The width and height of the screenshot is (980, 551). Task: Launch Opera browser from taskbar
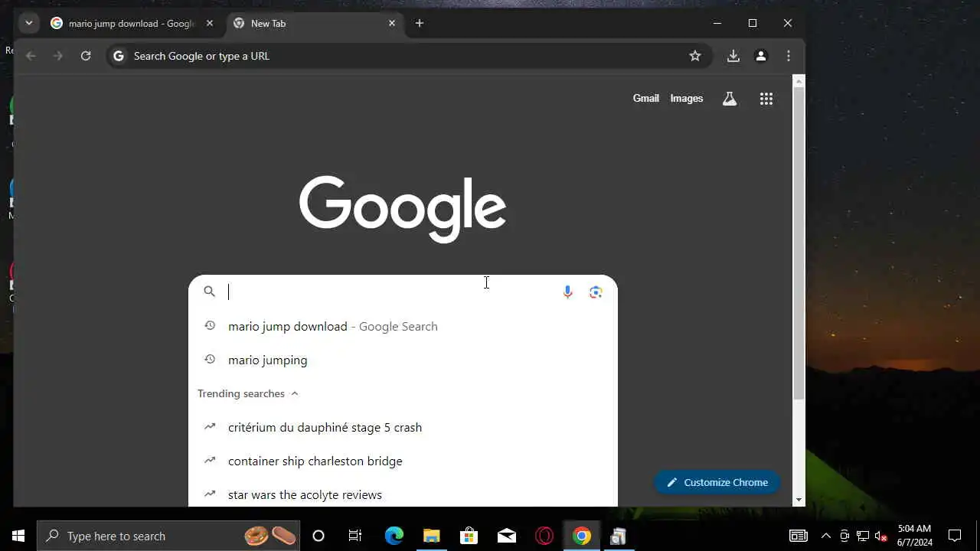(544, 536)
